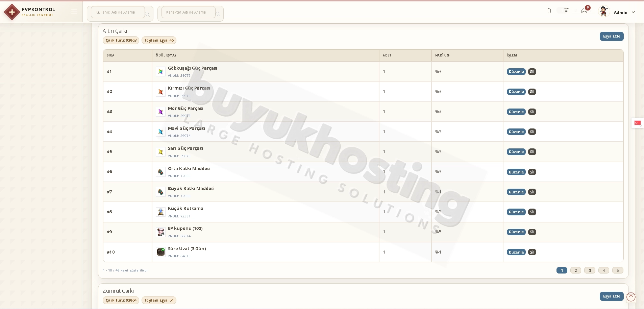Click Orta Katkı Maddesi item icon
644x309 pixels.
tap(160, 172)
